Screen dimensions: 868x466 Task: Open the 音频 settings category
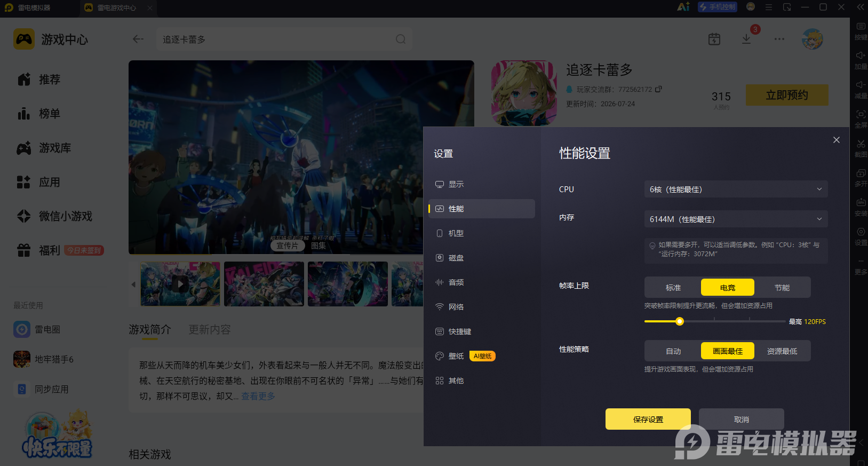point(482,282)
